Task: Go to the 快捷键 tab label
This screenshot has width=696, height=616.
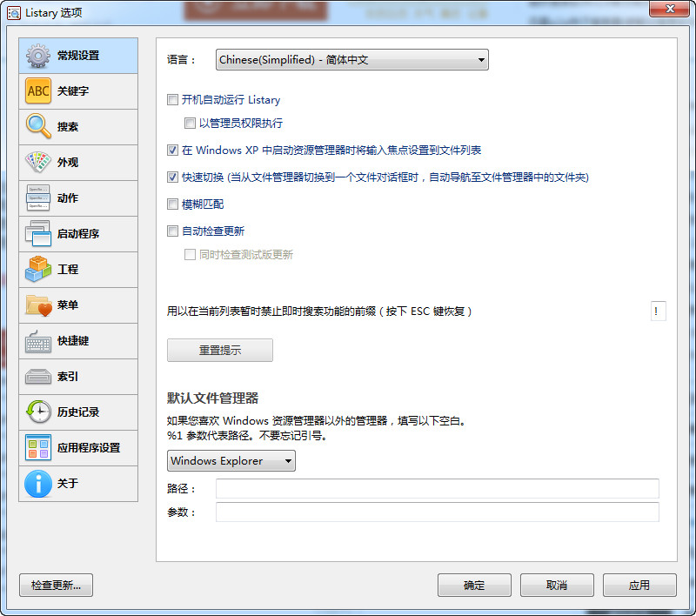Action: pyautogui.click(x=73, y=341)
